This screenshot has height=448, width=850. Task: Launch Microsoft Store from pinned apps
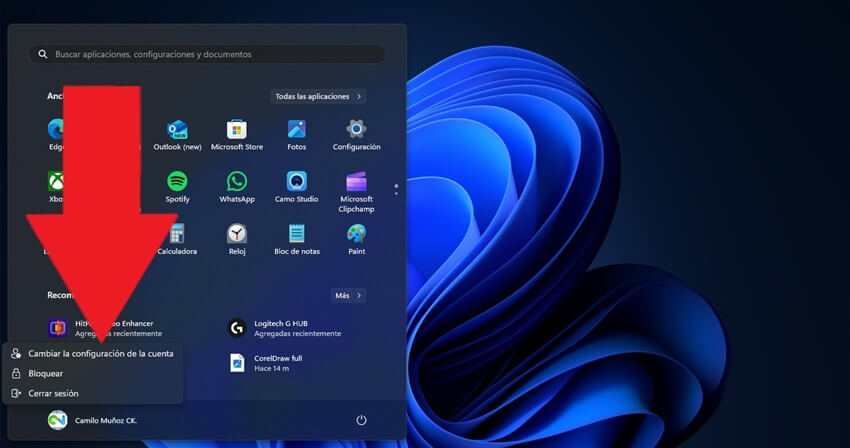[x=237, y=135]
